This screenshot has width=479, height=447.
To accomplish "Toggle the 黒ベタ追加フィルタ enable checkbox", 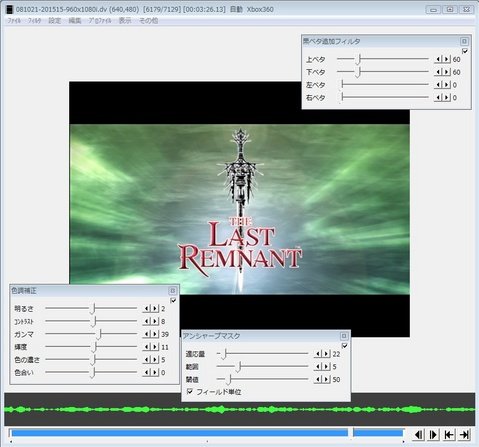I will coord(465,51).
